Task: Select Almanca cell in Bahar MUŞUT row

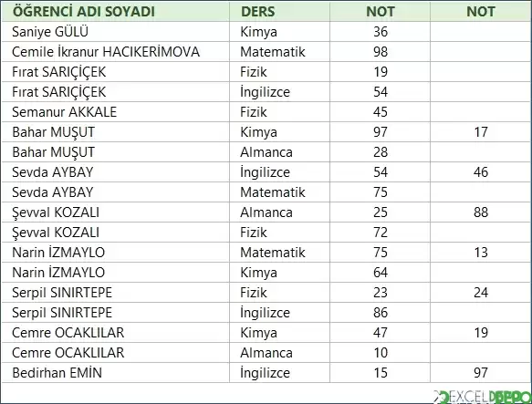Action: click(279, 152)
